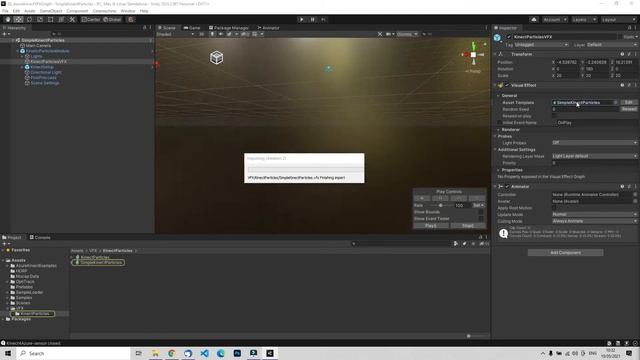Click the Step frame button
The image size is (640, 360).
tap(324, 20)
